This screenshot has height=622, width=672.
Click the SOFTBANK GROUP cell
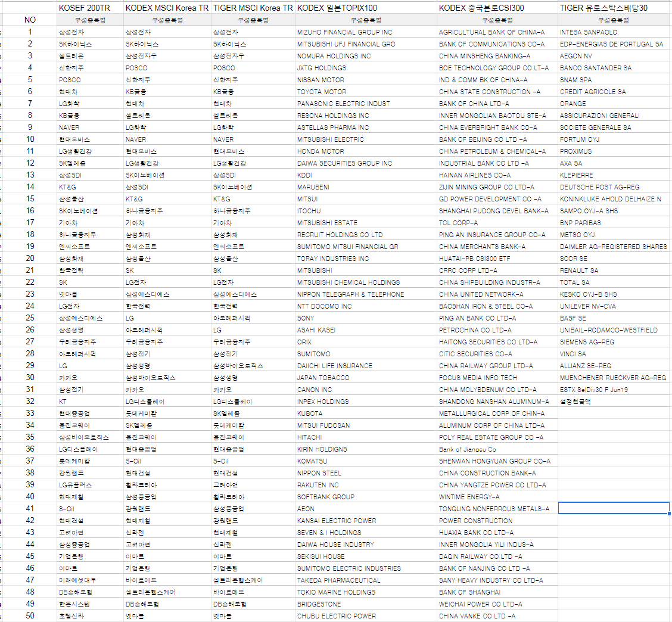click(x=366, y=496)
